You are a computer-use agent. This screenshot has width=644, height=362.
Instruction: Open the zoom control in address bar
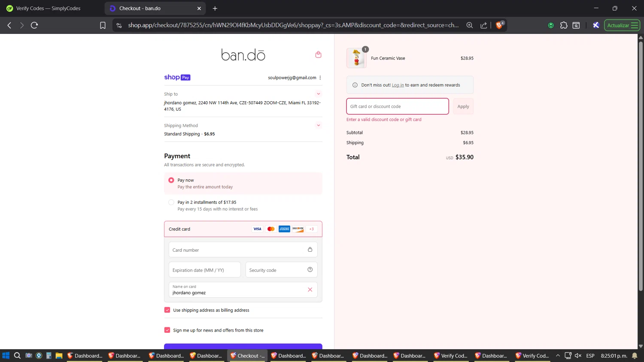click(x=470, y=25)
